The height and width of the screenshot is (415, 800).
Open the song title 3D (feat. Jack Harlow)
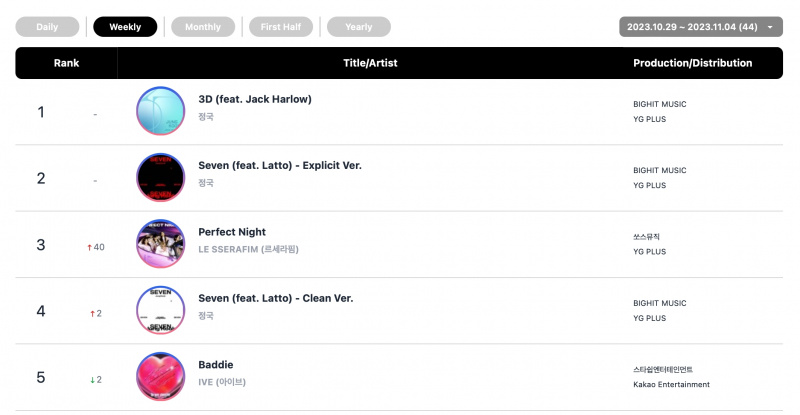click(255, 99)
